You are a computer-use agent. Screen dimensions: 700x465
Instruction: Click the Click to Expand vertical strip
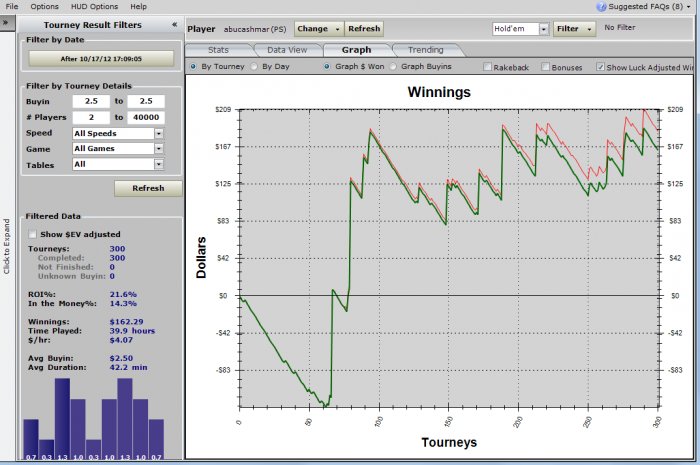coord(7,245)
